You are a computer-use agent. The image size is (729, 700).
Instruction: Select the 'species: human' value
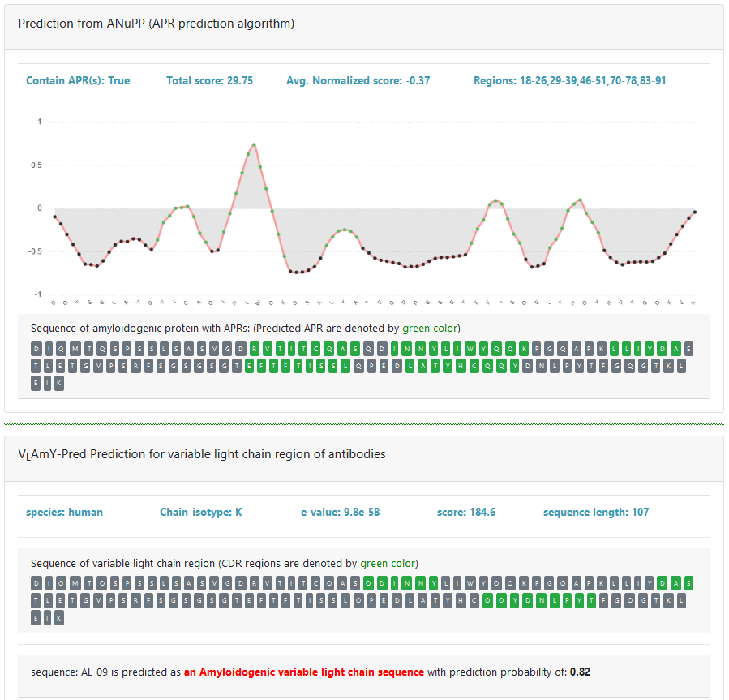pos(65,512)
